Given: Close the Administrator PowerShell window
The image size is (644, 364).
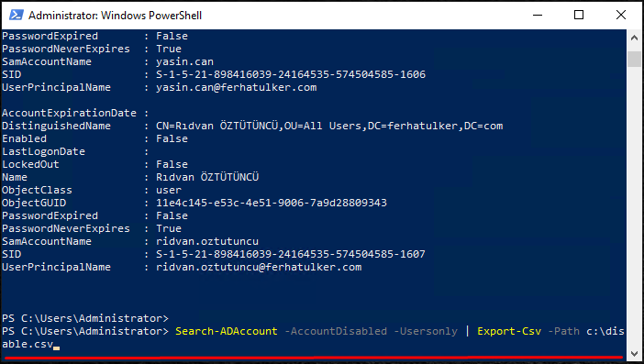Looking at the screenshot, I should tap(621, 16).
